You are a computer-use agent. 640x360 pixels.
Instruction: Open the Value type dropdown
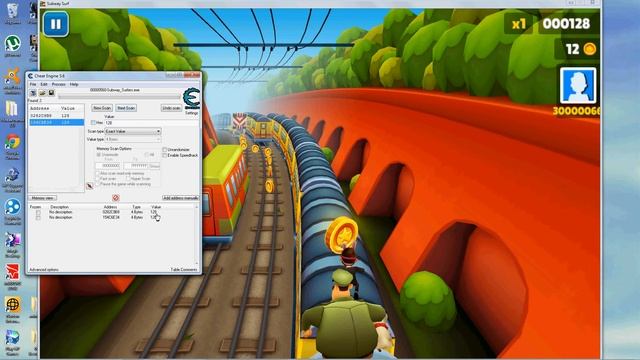[133, 140]
